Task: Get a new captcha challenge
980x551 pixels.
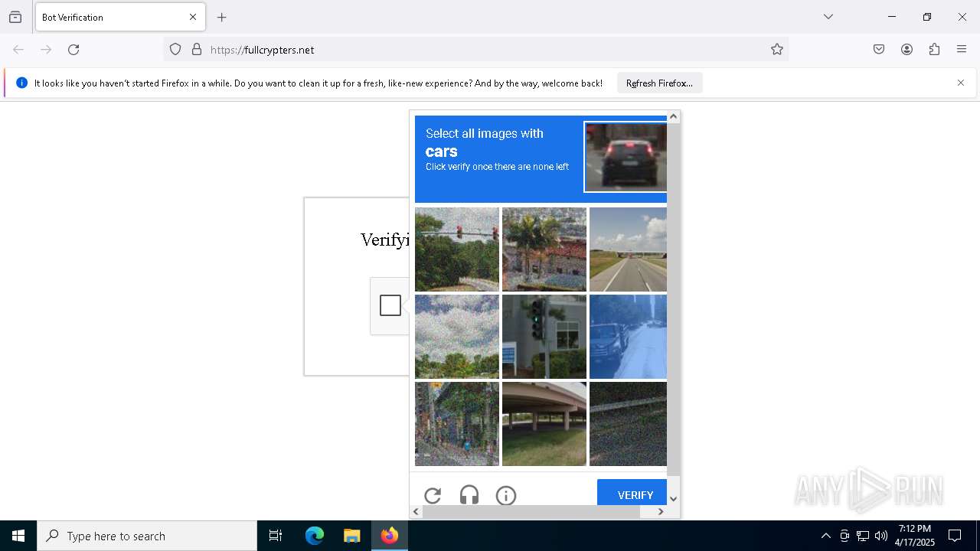Action: pos(433,495)
